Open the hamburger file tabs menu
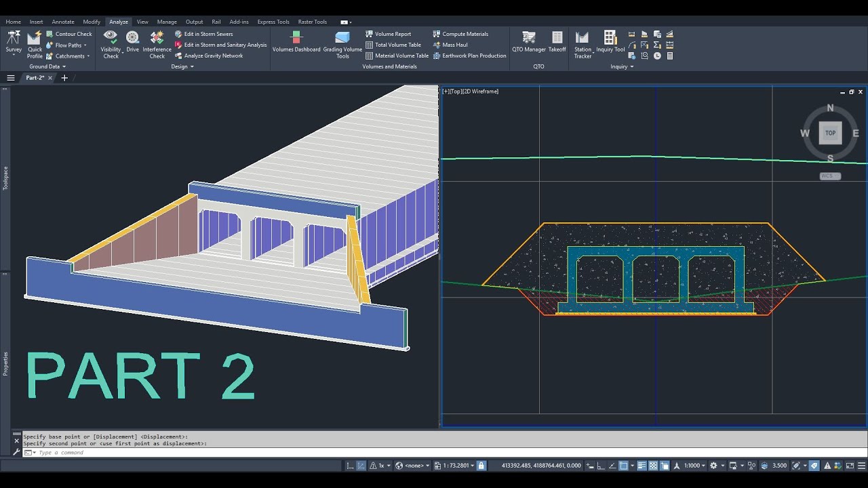This screenshot has height=488, width=868. [10, 78]
